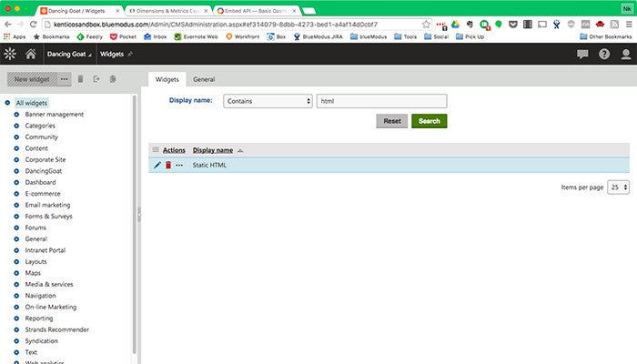Open more actions for Static HTML row
Image resolution: width=637 pixels, height=364 pixels.
pos(179,166)
